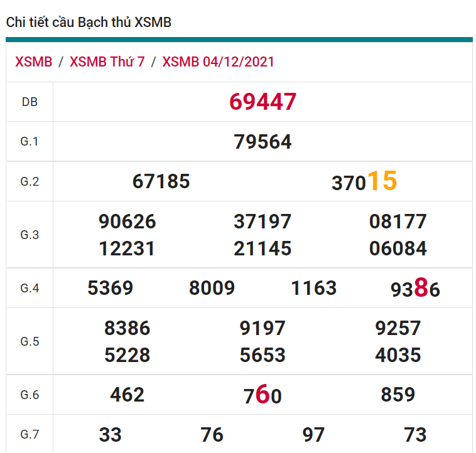Click the G.4 number 8009
The width and height of the screenshot is (476, 453).
pyautogui.click(x=212, y=288)
